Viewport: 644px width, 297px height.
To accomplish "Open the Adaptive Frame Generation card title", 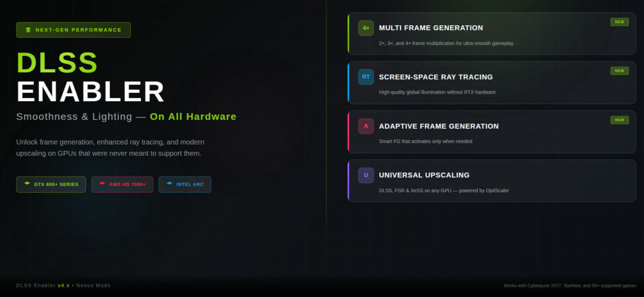I will pyautogui.click(x=438, y=126).
